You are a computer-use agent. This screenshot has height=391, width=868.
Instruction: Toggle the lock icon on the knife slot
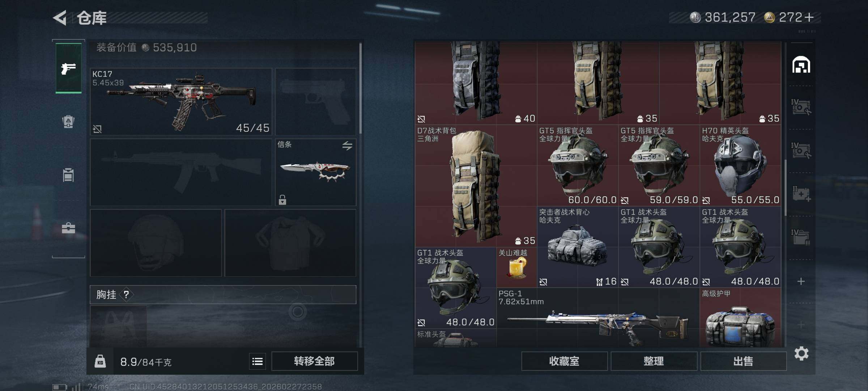282,199
